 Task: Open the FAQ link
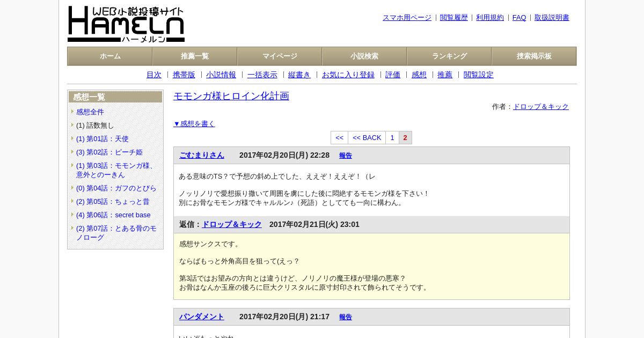tap(519, 18)
